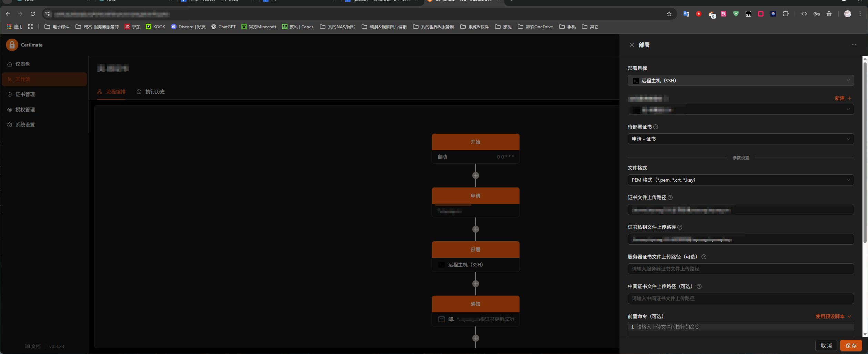Edit the 证书文件上传路径 field
Screen dimensions: 868x354
coord(740,210)
